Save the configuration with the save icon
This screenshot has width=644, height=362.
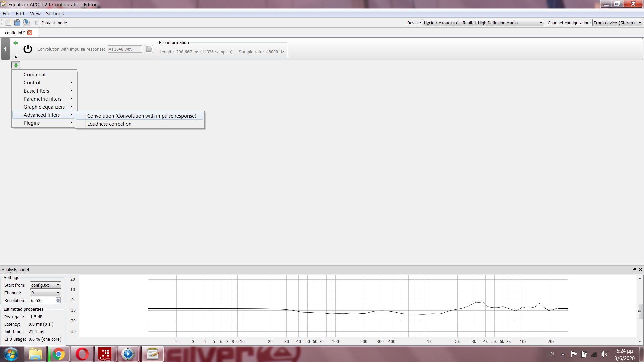[26, 23]
